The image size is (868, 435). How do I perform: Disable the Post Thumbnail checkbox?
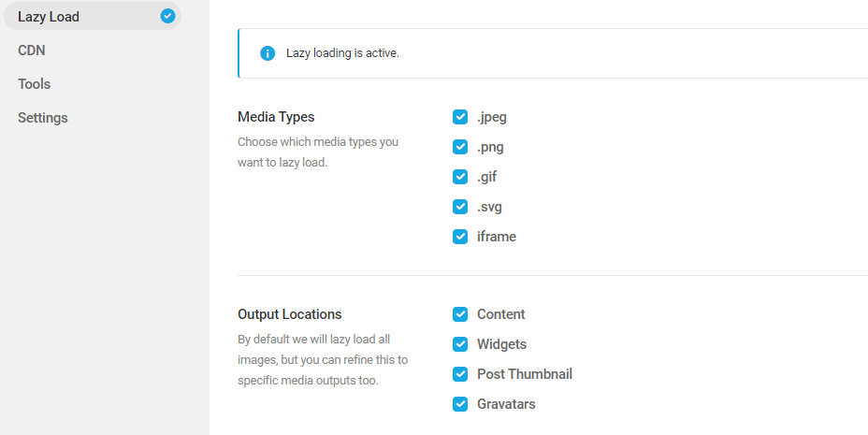460,374
